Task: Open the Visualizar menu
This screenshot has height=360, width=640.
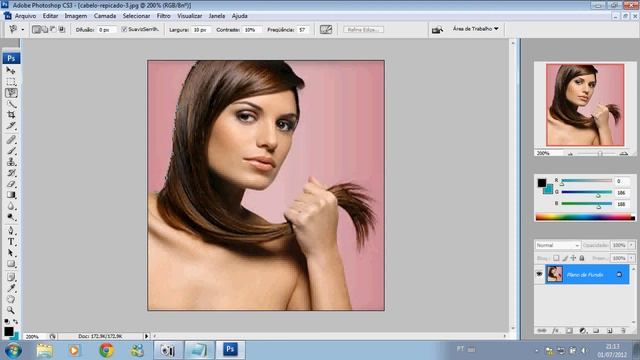Action: point(189,16)
